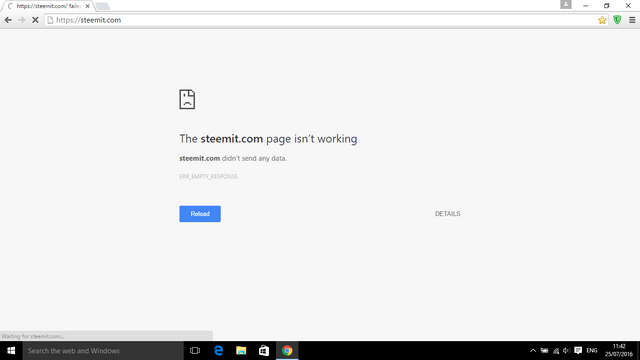Open Task View in the taskbar
640x360 pixels.
(x=195, y=351)
